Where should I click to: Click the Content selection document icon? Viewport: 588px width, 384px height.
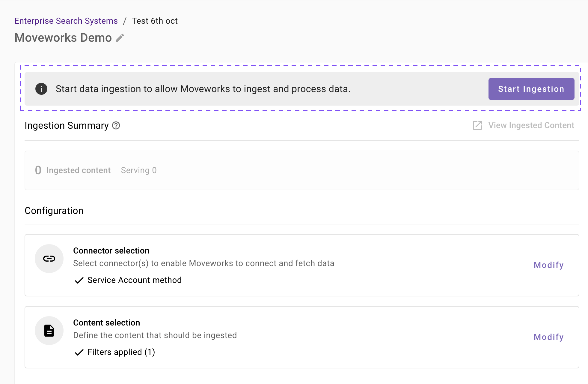(x=49, y=331)
